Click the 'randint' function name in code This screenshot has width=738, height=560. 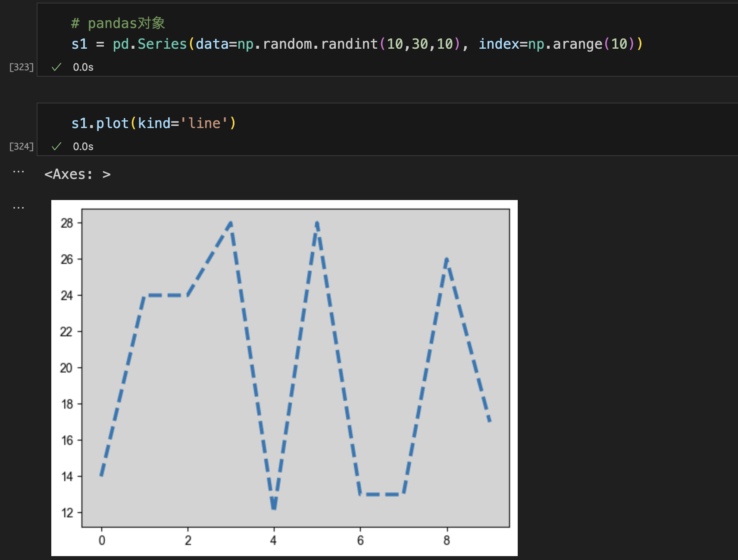[x=349, y=44]
